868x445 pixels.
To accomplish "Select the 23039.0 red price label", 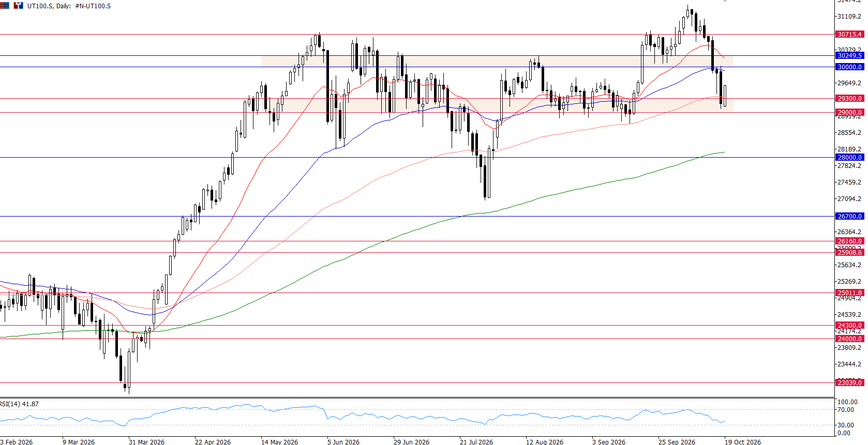I will click(x=849, y=383).
